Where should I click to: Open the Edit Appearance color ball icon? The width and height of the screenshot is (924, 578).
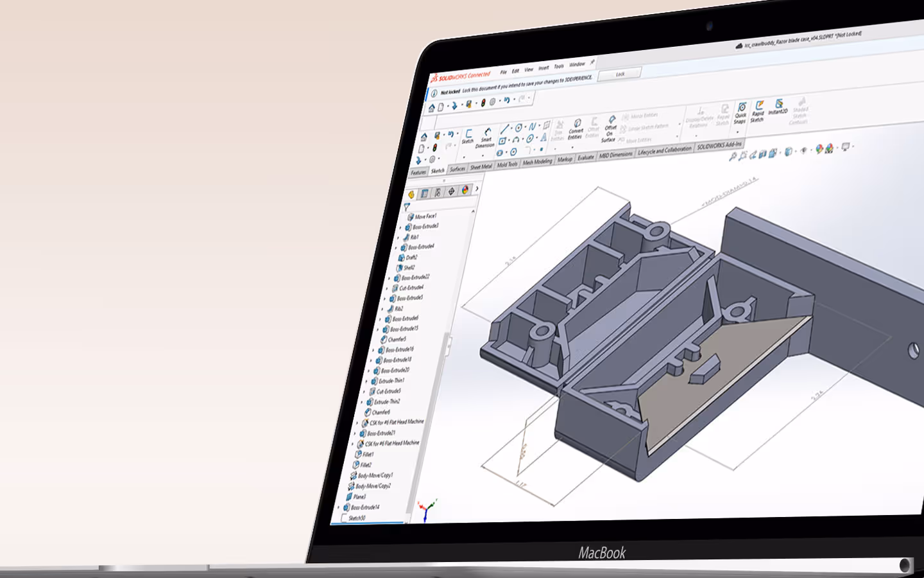point(819,149)
